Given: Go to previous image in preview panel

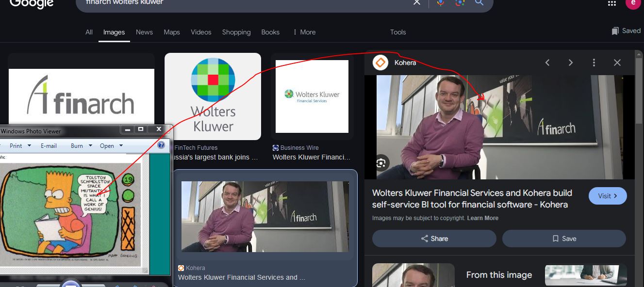Looking at the screenshot, I should (x=547, y=63).
